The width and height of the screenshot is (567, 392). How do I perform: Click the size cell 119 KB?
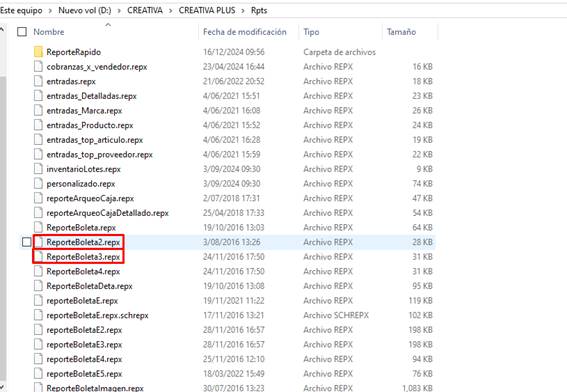(x=421, y=301)
